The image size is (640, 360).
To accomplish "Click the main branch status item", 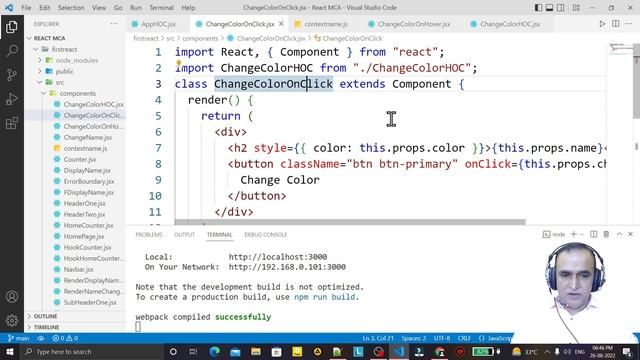I will 19,338.
